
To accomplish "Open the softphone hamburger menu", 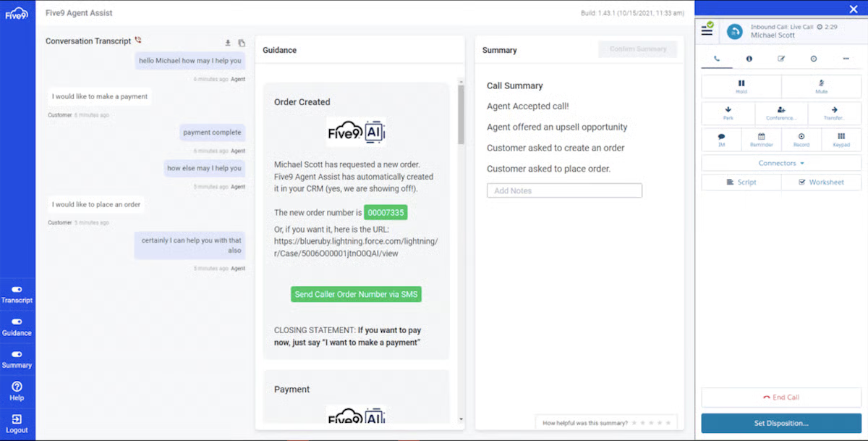I will point(707,31).
